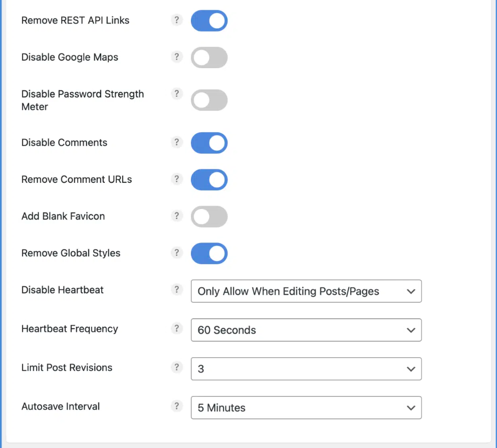
Task: Disable the Remove REST API Links toggle
Action: click(209, 21)
